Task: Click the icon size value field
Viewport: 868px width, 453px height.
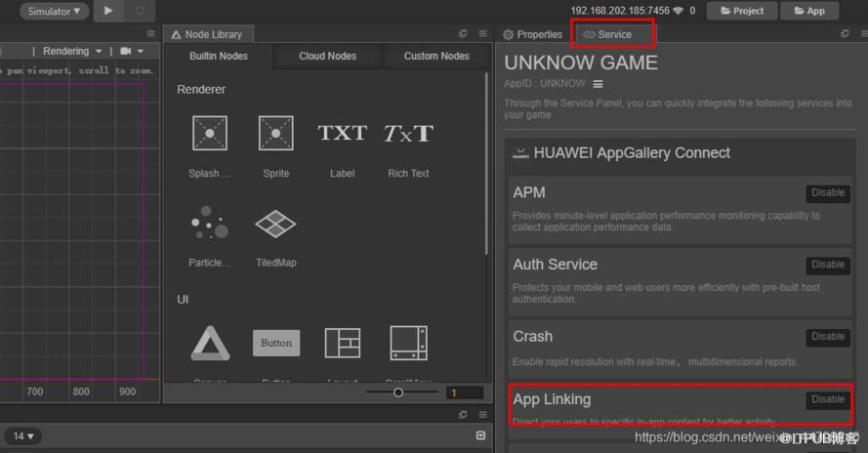Action: point(465,392)
